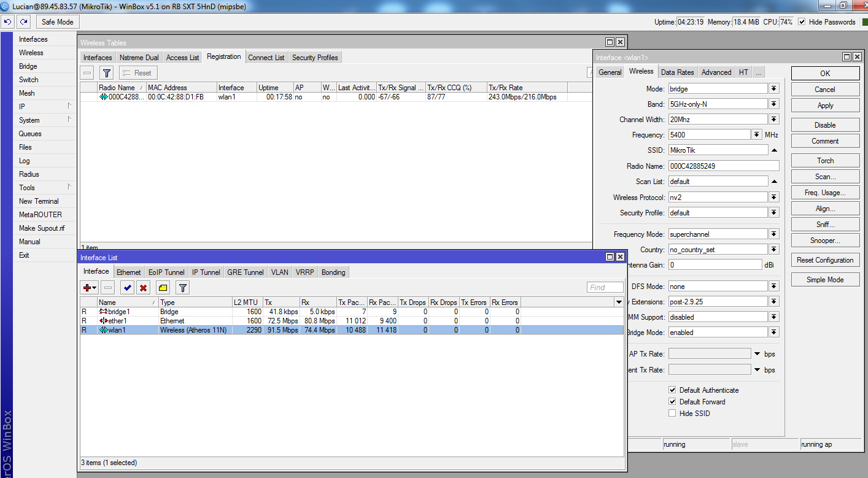The image size is (868, 478).
Task: Click the Simple Mode button
Action: [825, 280]
